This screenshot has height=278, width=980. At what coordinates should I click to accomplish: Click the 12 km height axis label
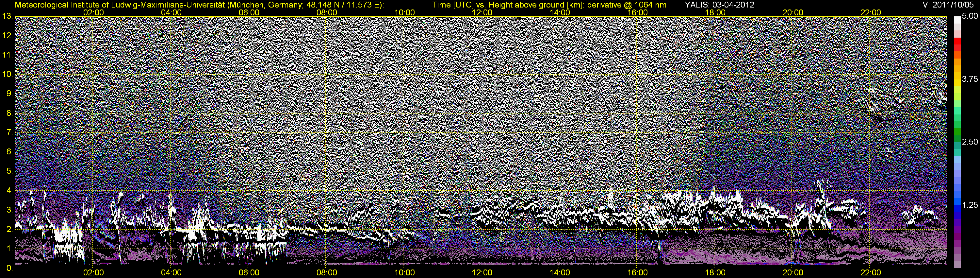coord(7,36)
